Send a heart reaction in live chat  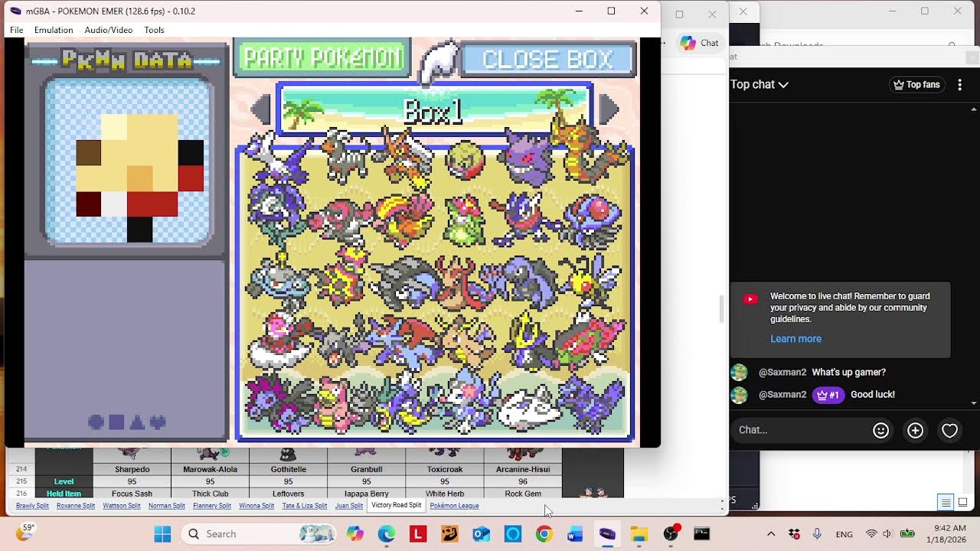(949, 430)
